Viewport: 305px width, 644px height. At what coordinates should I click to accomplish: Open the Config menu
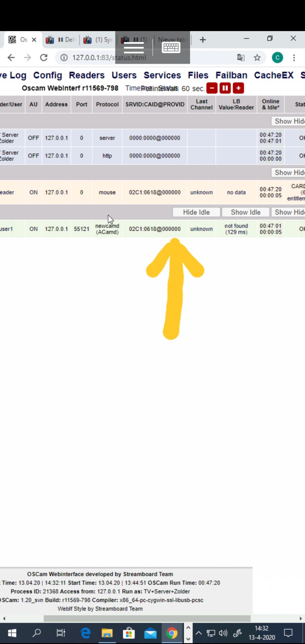coord(48,75)
